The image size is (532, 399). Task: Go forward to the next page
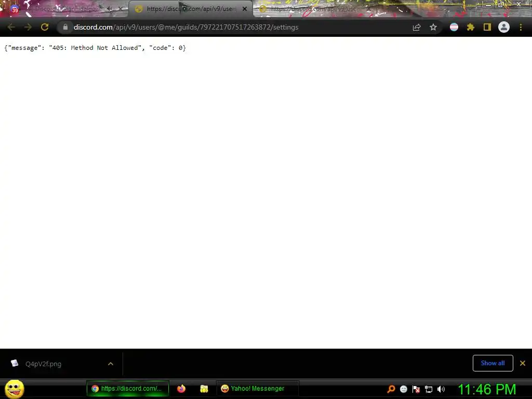[x=28, y=27]
